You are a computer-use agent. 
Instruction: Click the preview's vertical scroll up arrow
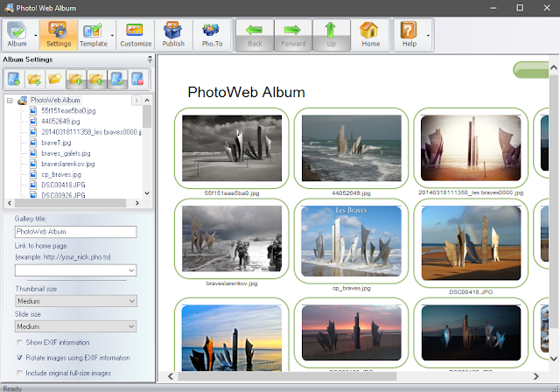tap(554, 67)
